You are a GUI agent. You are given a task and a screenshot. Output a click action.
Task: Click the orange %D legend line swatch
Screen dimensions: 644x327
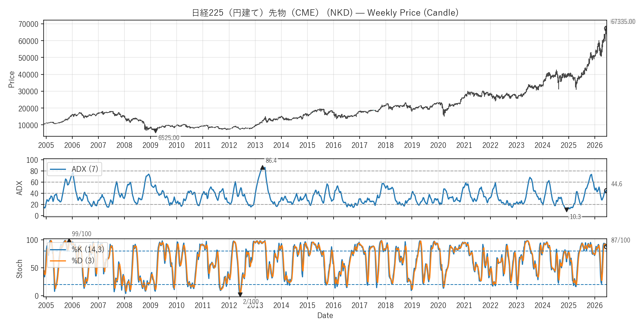point(58,261)
